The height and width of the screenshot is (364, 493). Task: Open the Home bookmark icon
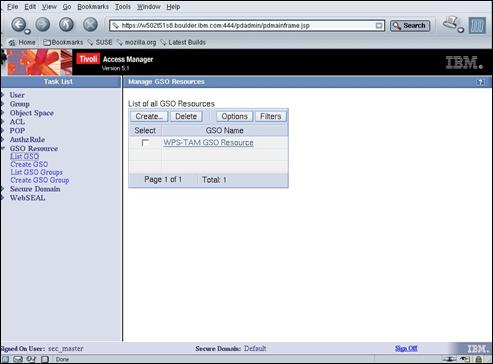point(12,43)
